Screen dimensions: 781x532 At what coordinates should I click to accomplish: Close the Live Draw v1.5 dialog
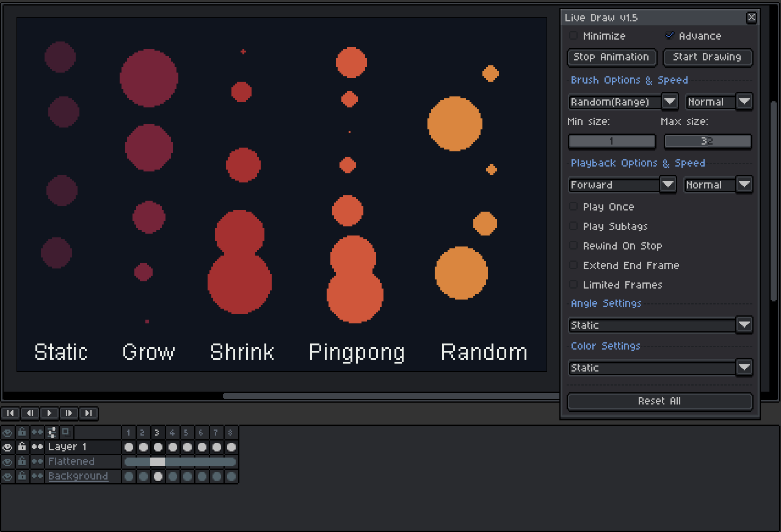coord(752,18)
